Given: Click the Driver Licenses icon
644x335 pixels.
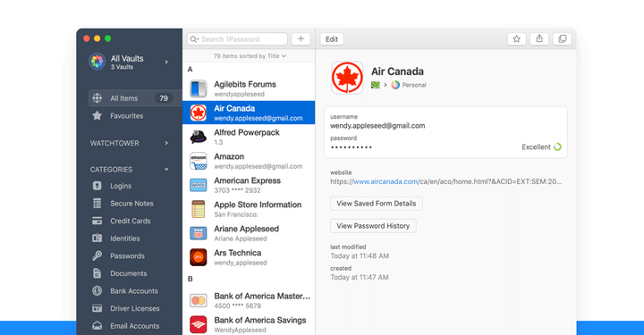Looking at the screenshot, I should tap(97, 308).
